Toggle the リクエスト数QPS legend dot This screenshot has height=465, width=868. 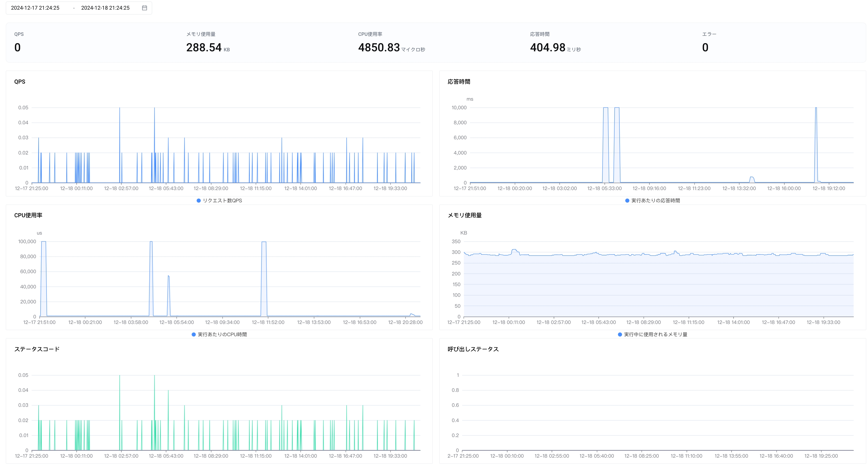click(199, 201)
